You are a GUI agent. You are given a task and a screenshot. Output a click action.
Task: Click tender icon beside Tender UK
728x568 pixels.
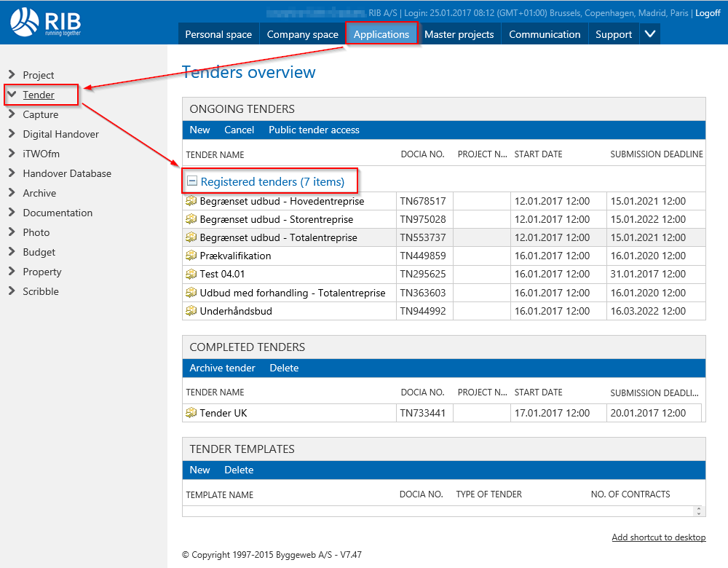pos(191,413)
